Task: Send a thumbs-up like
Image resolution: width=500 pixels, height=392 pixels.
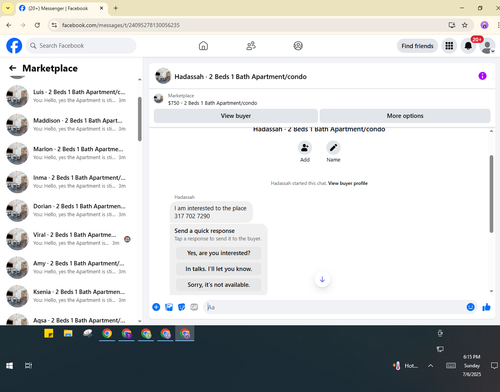Action: point(486,307)
